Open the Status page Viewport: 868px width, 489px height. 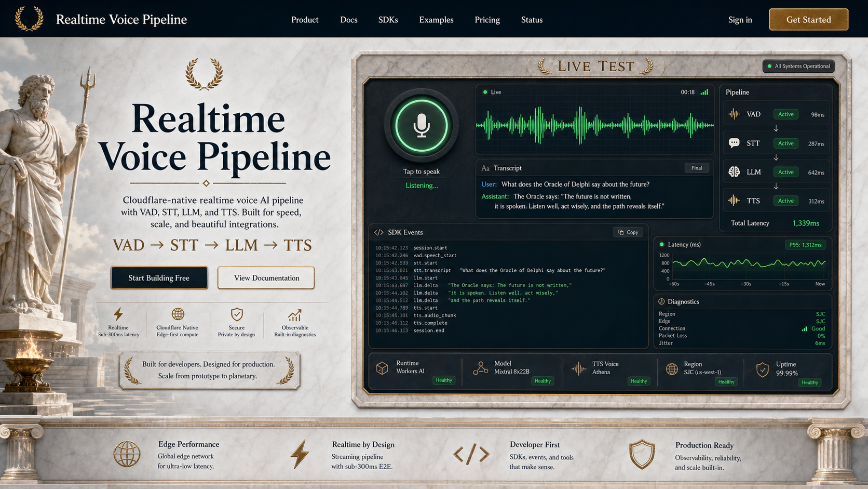pyautogui.click(x=532, y=20)
